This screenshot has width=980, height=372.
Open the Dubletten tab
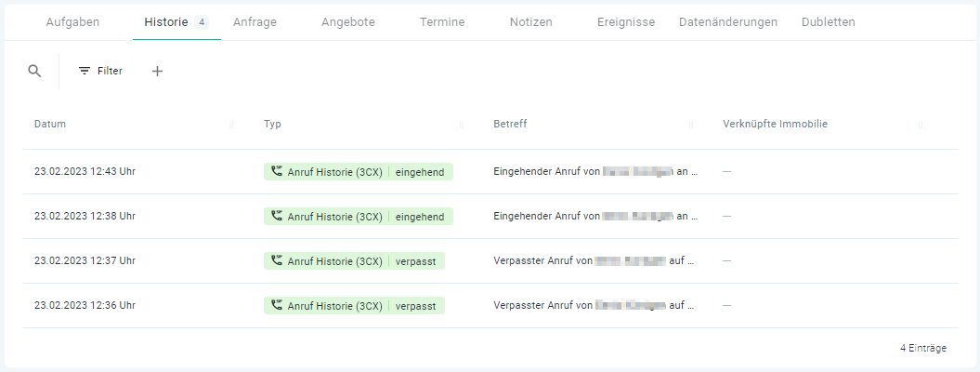[829, 22]
